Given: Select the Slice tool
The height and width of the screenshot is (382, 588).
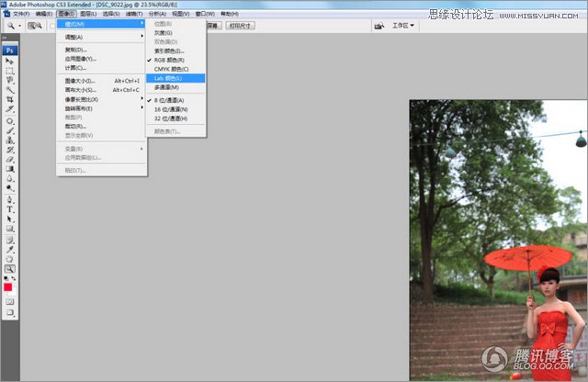Looking at the screenshot, I should click(10, 109).
